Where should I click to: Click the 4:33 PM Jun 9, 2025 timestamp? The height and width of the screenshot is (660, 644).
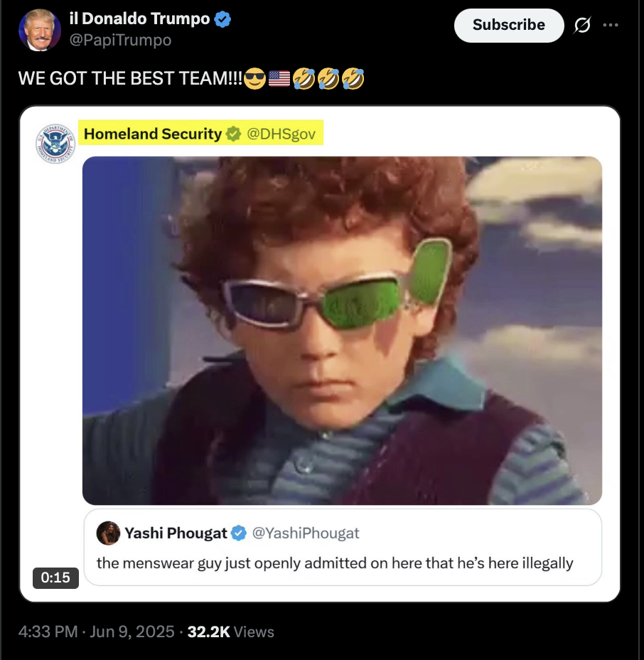pos(97,632)
